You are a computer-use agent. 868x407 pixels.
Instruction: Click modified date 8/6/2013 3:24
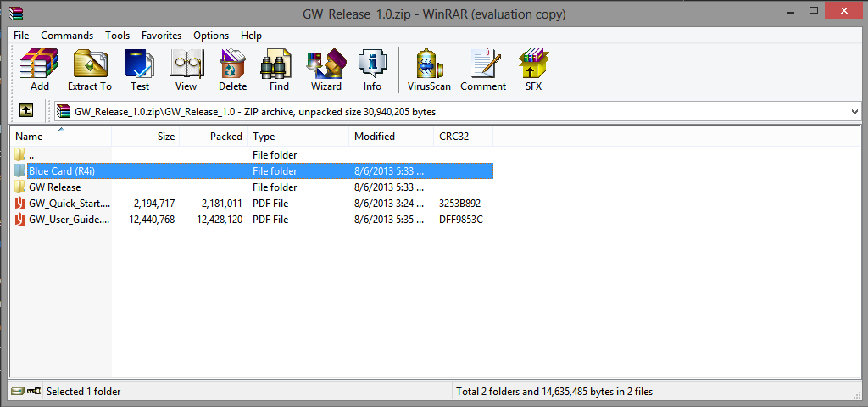pyautogui.click(x=389, y=203)
